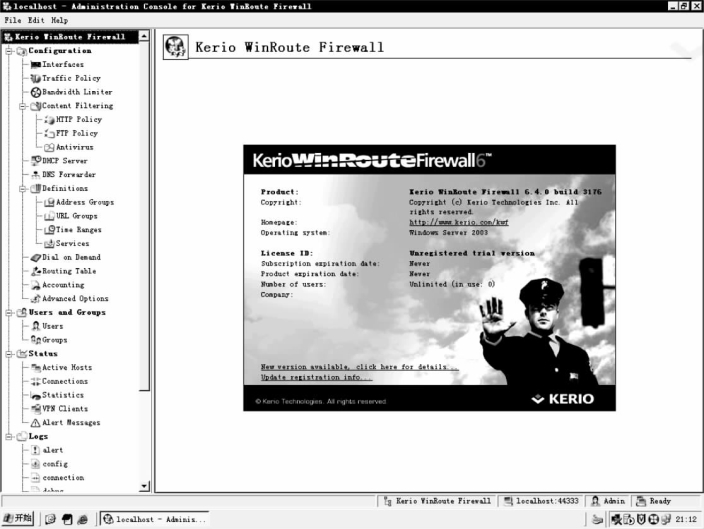Click the Kerio logo icon in header
This screenshot has height=529, width=704.
(x=175, y=47)
